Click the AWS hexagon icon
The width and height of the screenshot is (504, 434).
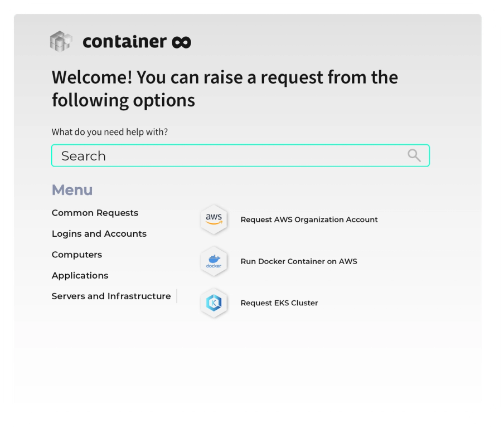point(214,220)
